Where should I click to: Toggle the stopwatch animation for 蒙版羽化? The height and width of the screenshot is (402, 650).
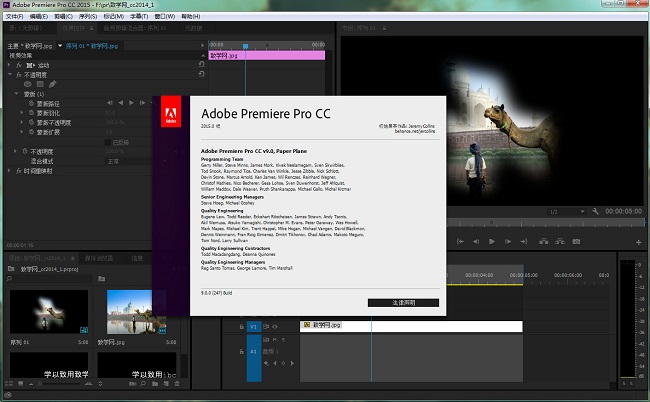(30, 113)
